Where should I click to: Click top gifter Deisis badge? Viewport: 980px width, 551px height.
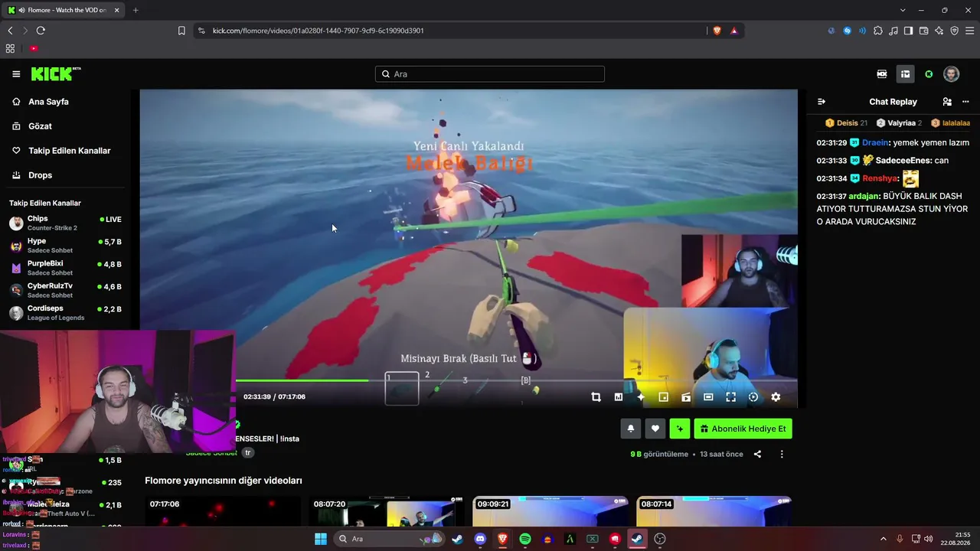click(846, 122)
